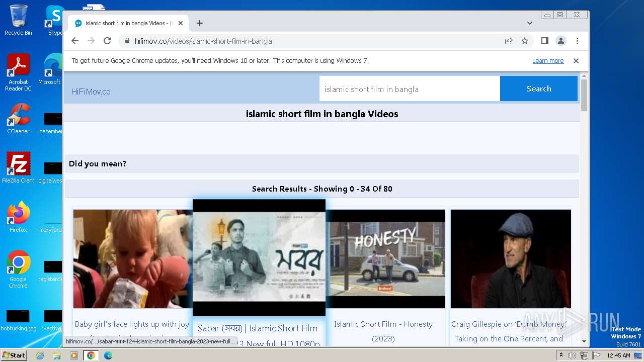Screen dimensions: 644x362
Task: Open the Craig Gillespie interview thumbnail
Action: tap(511, 259)
